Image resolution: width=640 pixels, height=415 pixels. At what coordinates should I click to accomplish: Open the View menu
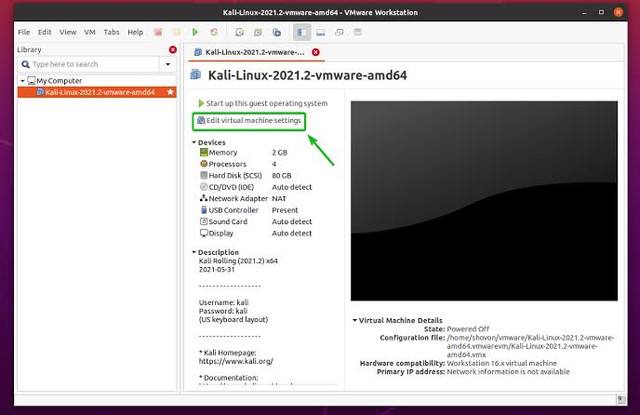68,32
